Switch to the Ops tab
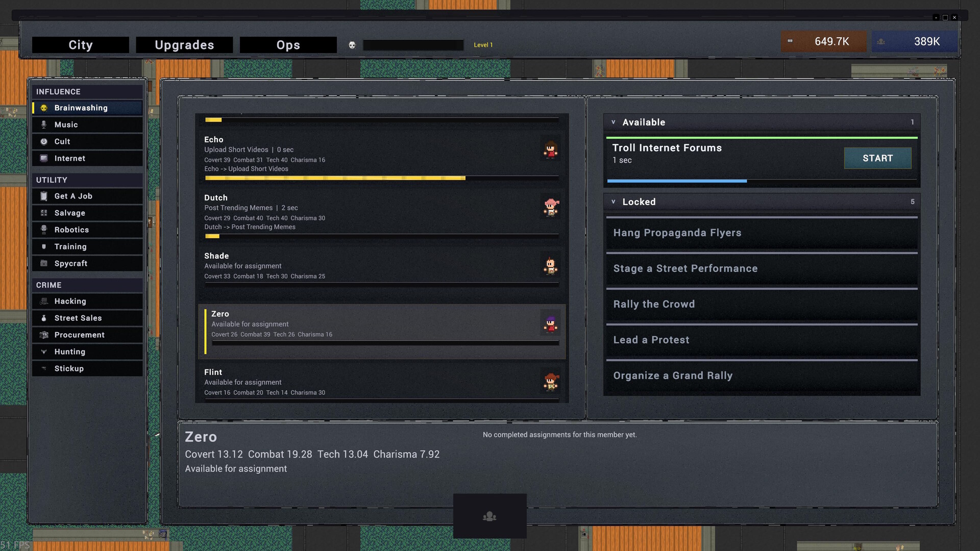The width and height of the screenshot is (980, 551). 288,45
